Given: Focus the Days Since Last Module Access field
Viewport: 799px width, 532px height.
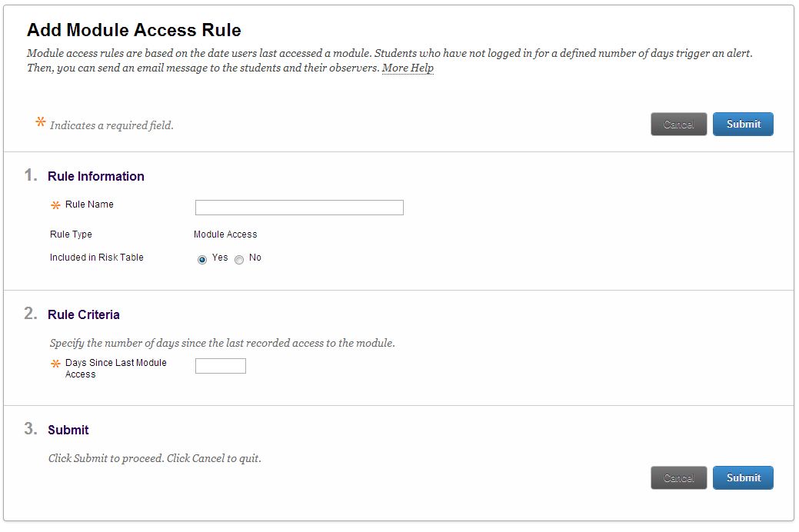Looking at the screenshot, I should tap(221, 366).
